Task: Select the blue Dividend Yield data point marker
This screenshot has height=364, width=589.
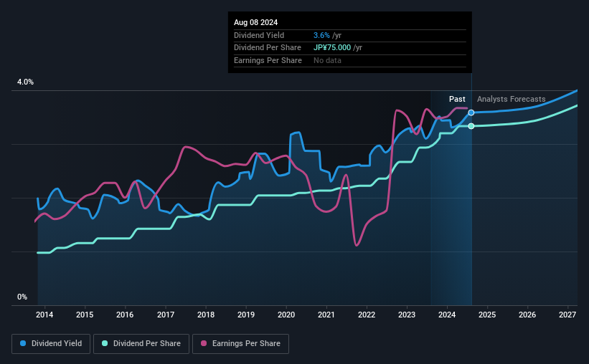Action: tap(471, 113)
